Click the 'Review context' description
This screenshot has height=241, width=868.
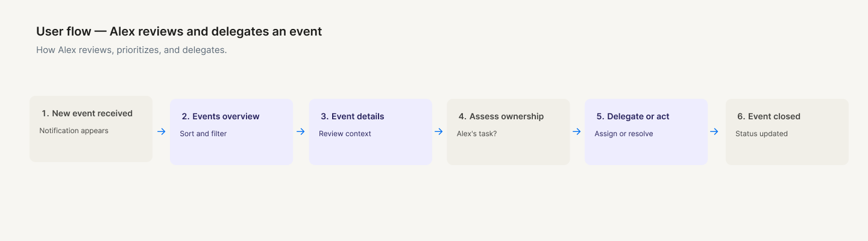tap(345, 134)
